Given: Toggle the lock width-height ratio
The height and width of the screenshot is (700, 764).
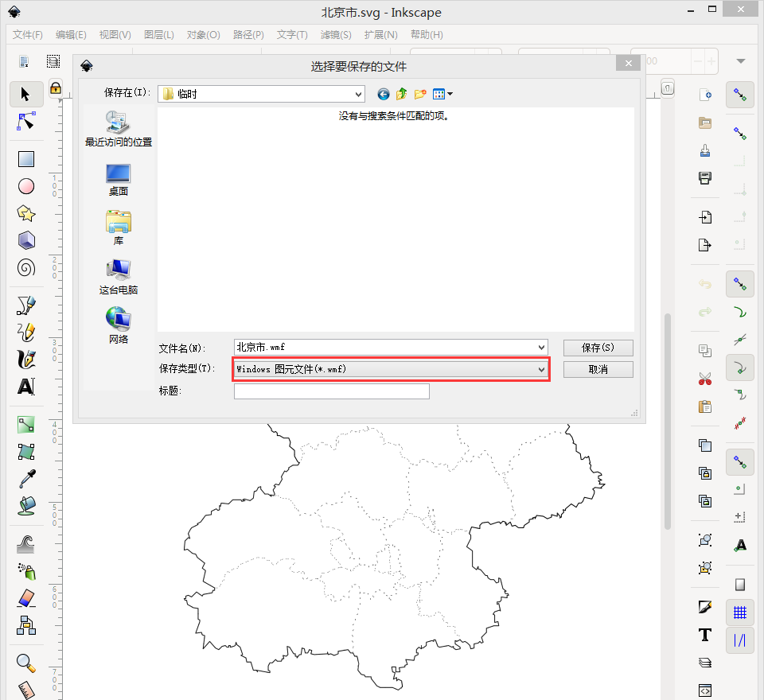Looking at the screenshot, I should pos(56,88).
